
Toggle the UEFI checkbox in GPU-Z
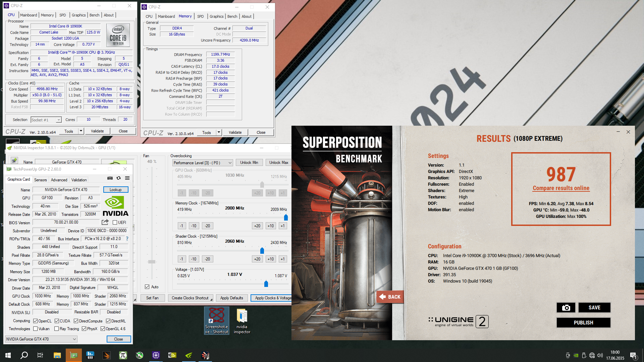pos(115,222)
